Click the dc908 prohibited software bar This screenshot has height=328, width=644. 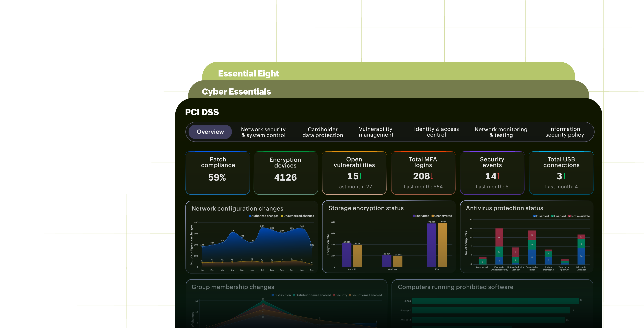click(495, 301)
